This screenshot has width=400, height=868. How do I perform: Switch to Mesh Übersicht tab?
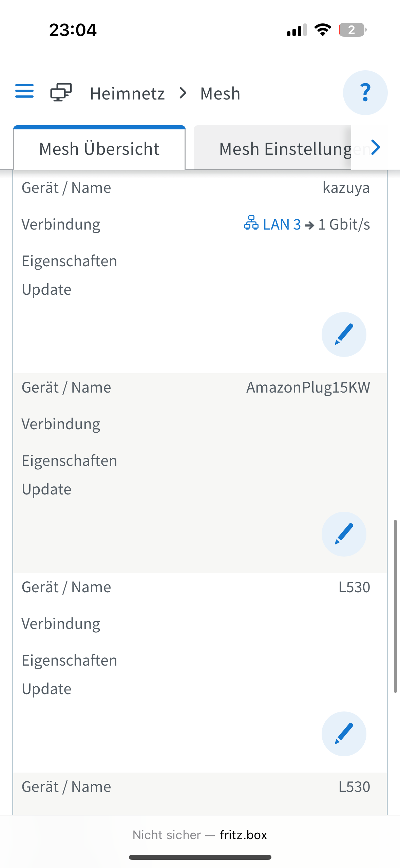(x=99, y=149)
